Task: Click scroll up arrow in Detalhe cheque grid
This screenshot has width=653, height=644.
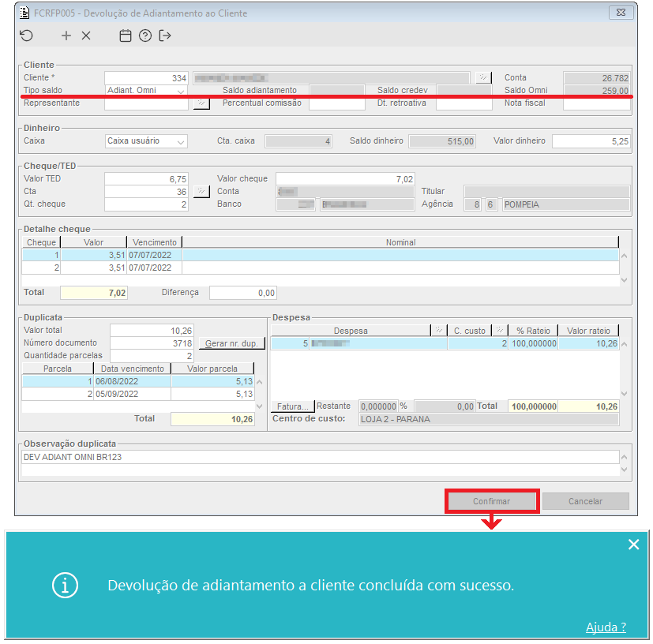Action: click(x=625, y=256)
